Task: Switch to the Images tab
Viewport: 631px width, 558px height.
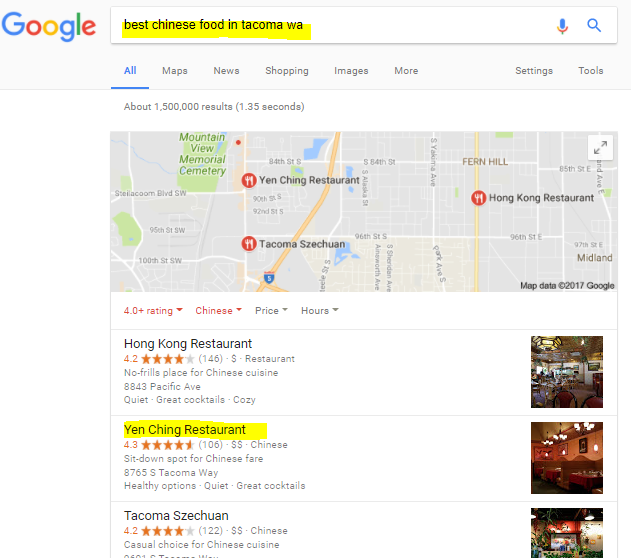Action: pos(351,71)
